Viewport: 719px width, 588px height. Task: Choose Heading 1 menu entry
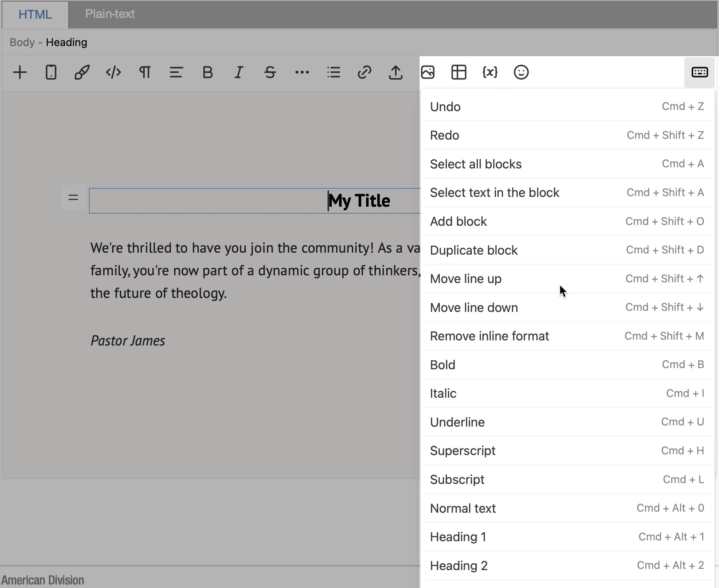pyautogui.click(x=568, y=537)
